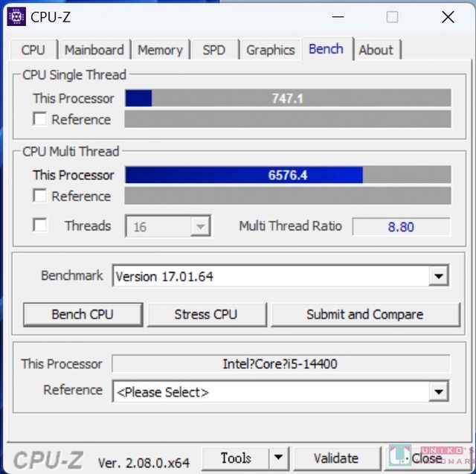
Task: Switch to the Mainboard tab
Action: point(94,50)
